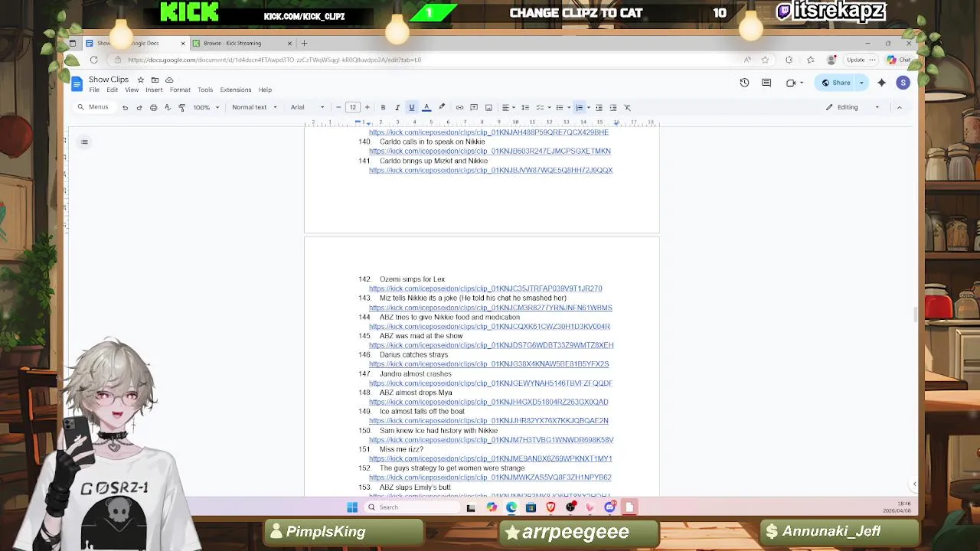The image size is (980, 551).
Task: Select the Paint format tool
Action: pos(181,107)
